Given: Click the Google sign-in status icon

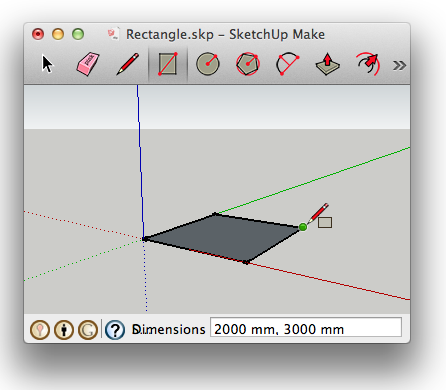Looking at the screenshot, I should tap(88, 330).
